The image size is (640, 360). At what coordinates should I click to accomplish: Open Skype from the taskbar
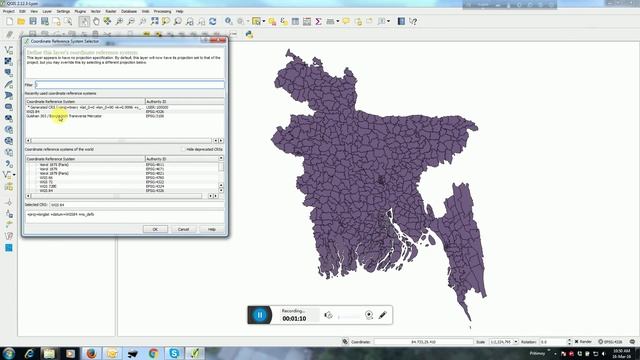tap(174, 353)
